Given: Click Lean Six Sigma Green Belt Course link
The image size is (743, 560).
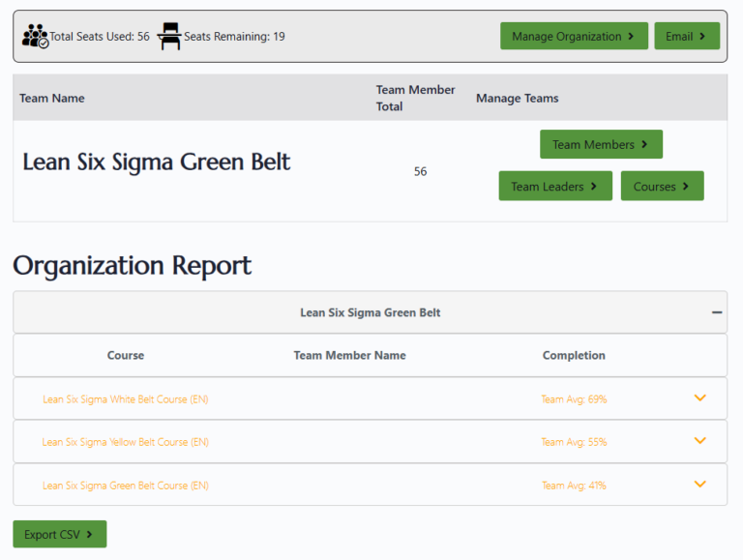Looking at the screenshot, I should tap(126, 486).
